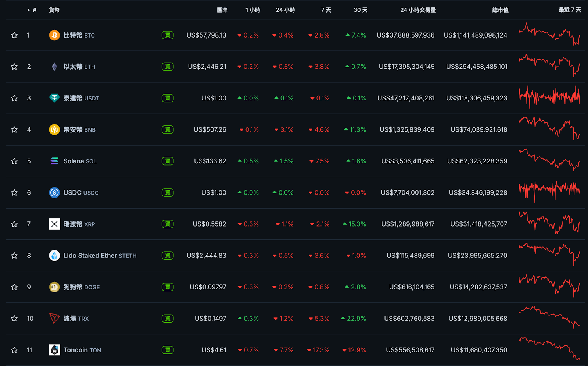Click the BTC price US$57,798.13
This screenshot has height=366, width=588.
[x=206, y=35]
